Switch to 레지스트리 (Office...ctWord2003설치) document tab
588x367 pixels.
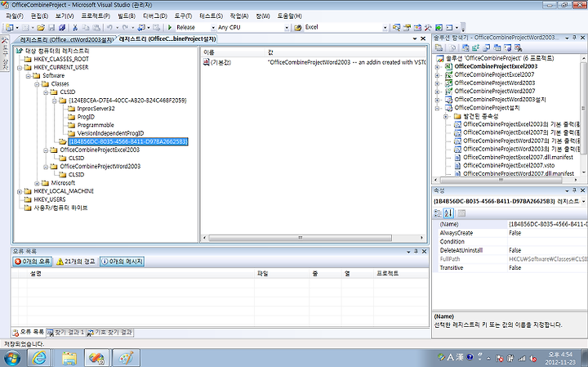click(66, 39)
